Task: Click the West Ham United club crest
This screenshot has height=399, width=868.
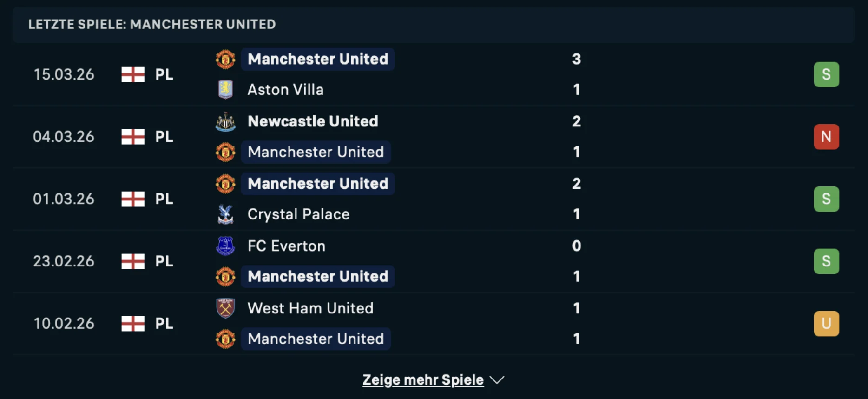Action: coord(225,308)
